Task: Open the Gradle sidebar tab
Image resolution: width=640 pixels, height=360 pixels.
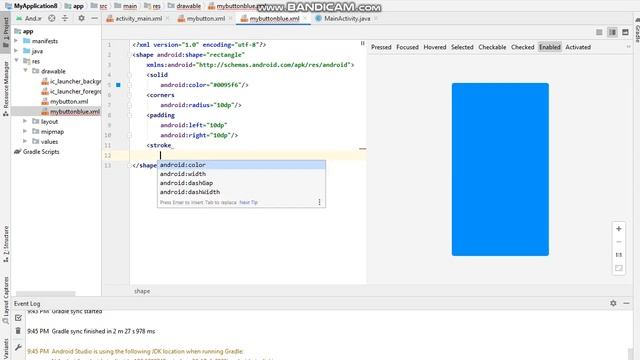Action: [x=636, y=31]
